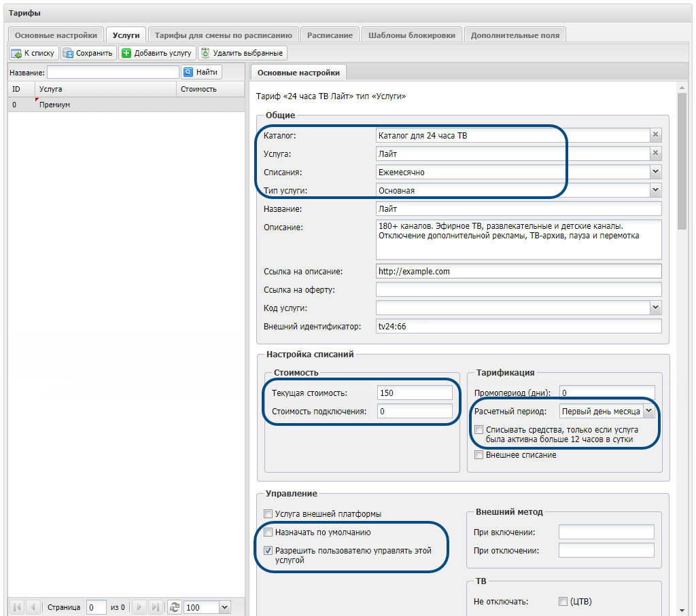Sort by the Стоимость column header
Viewport: 696px width, 616px height.
[x=211, y=89]
